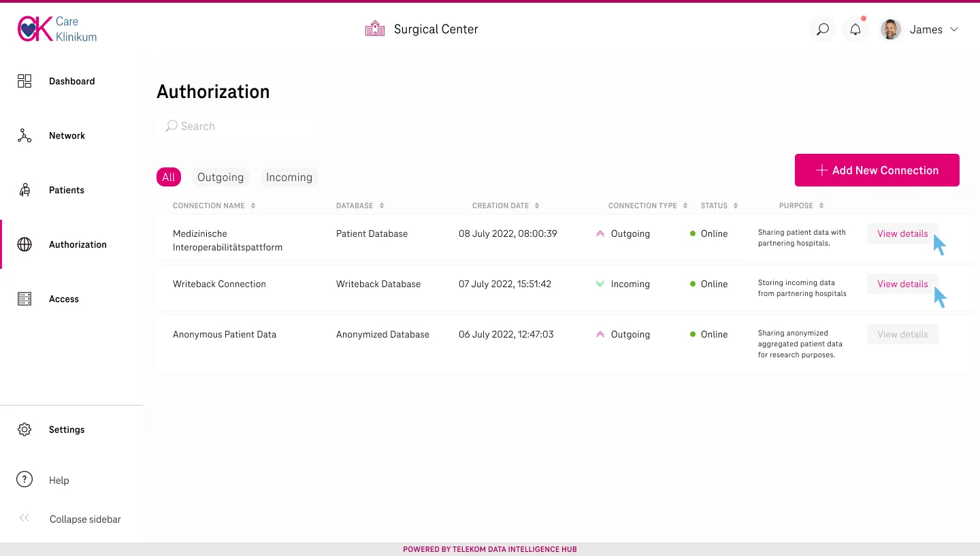Image resolution: width=980 pixels, height=556 pixels.
Task: Click the Add New Connection button
Action: 877,170
